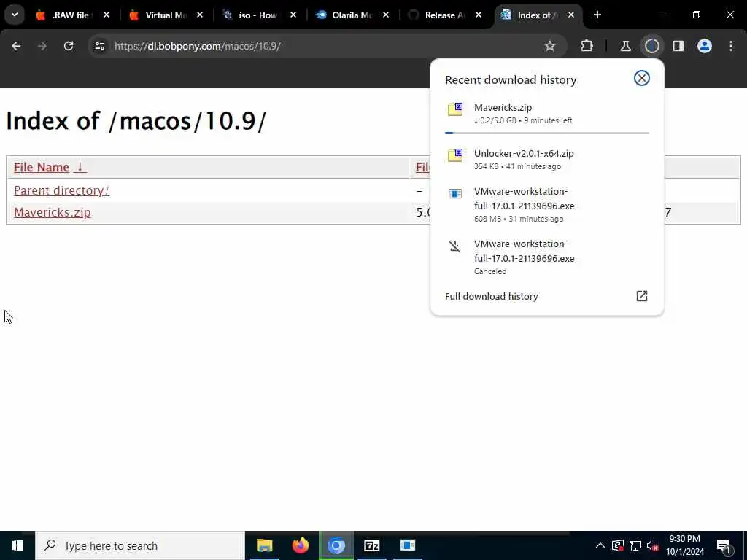Open the Windows Start menu
Screen dimensions: 747x560
coord(18,545)
